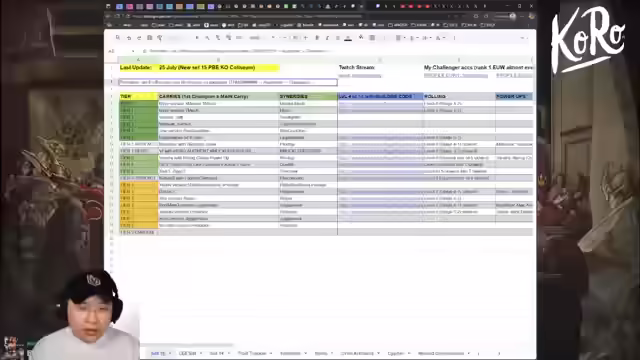The height and width of the screenshot is (360, 640).
Task: Open the link under Twitch Stream
Action: [360, 76]
